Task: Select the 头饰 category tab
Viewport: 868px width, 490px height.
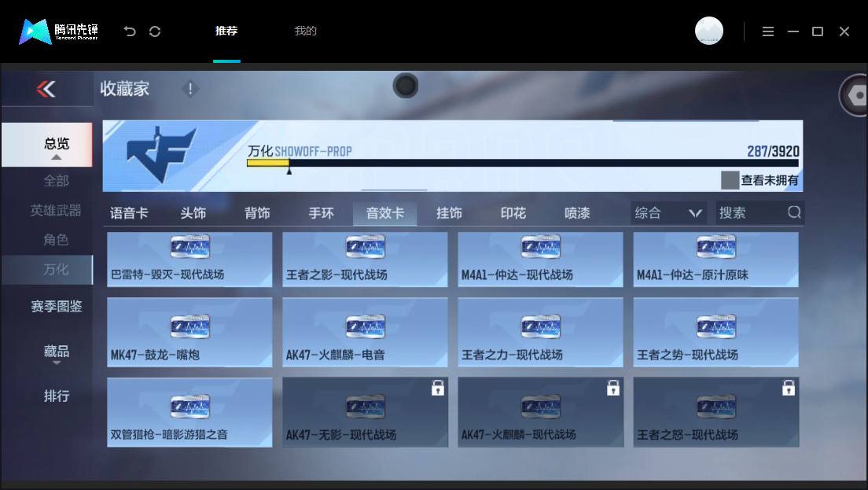Action: pos(193,213)
